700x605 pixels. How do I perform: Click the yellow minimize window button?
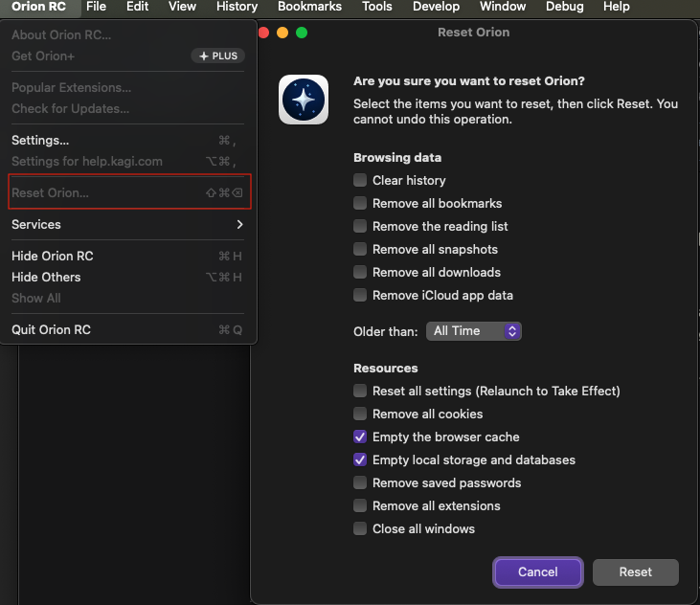coord(282,33)
